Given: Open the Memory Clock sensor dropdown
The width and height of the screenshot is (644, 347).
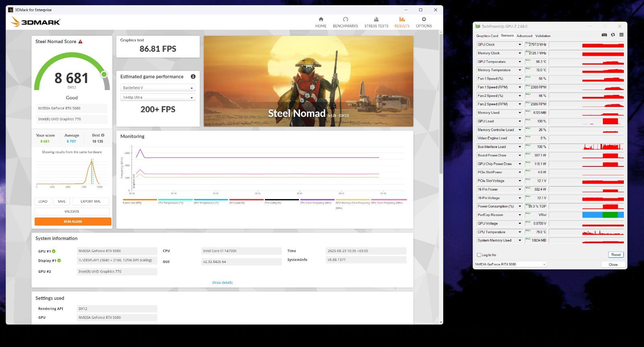Looking at the screenshot, I should [520, 53].
